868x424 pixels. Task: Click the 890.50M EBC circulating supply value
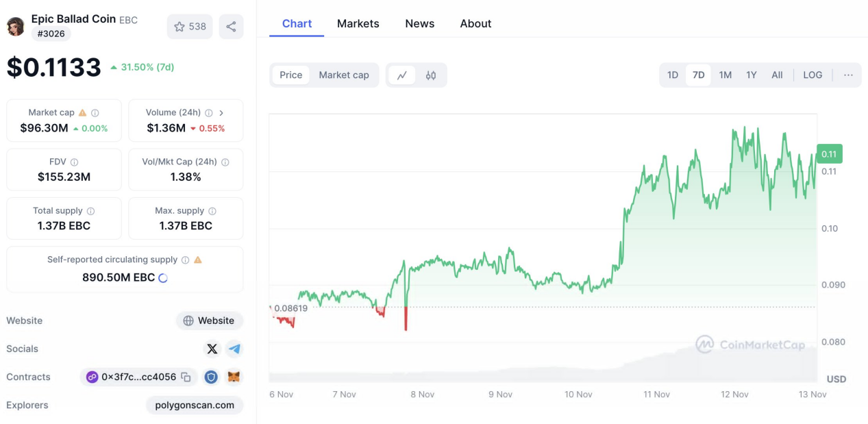pos(119,277)
